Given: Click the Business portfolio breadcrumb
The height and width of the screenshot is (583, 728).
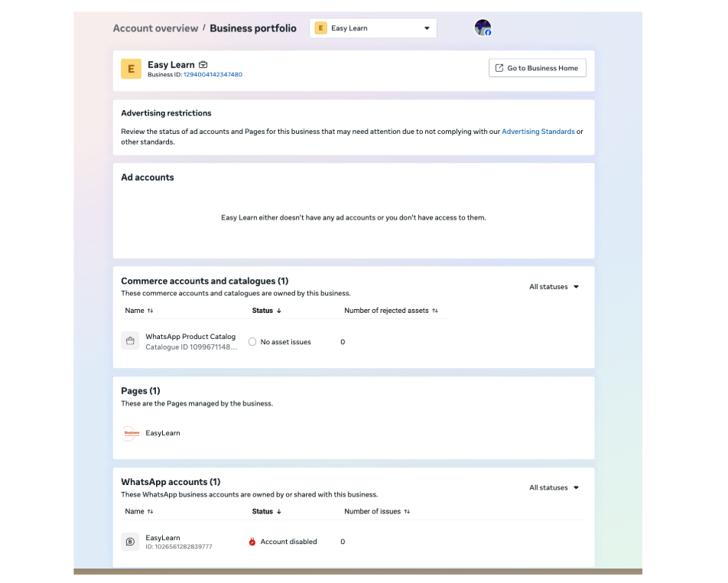Looking at the screenshot, I should pyautogui.click(x=253, y=28).
